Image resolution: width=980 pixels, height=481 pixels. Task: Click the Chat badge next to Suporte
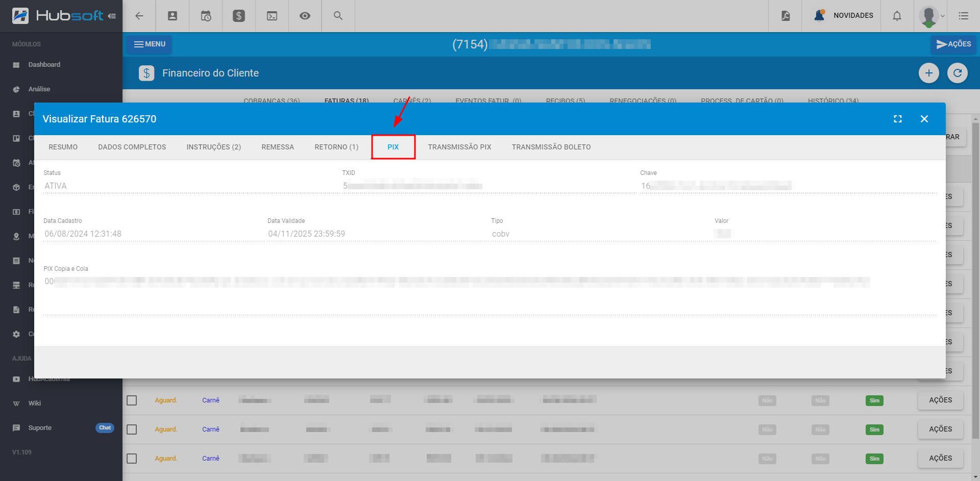pos(105,428)
